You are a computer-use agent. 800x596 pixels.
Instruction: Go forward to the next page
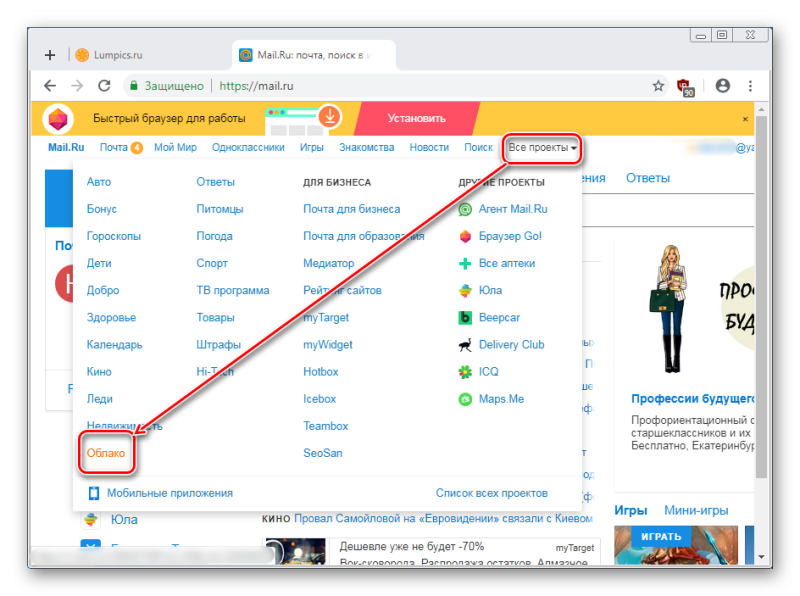point(77,86)
